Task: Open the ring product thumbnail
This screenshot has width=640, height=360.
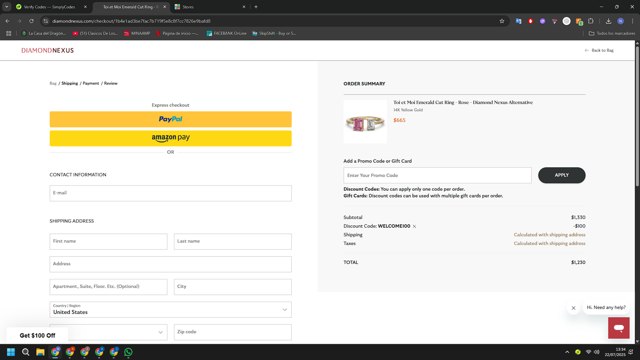Action: point(365,122)
